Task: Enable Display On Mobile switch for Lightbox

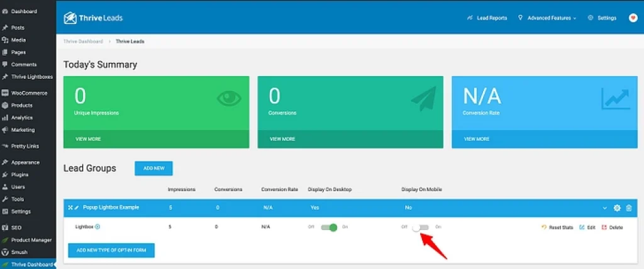Action: tap(421, 228)
